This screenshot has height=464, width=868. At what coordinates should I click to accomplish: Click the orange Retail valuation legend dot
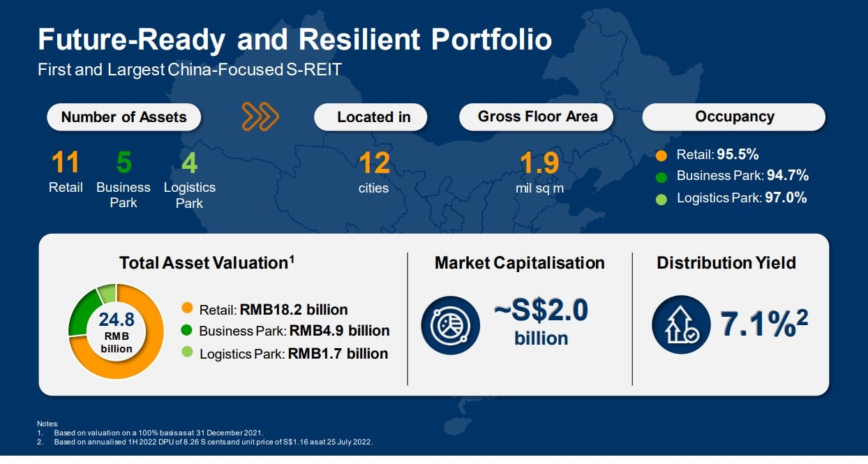(186, 308)
